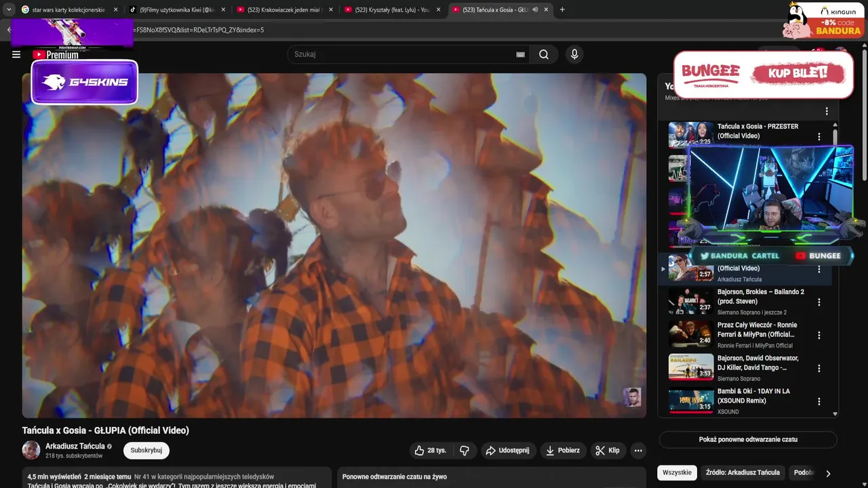Start voice search with the microphone icon
This screenshot has width=868, height=488.
574,54
